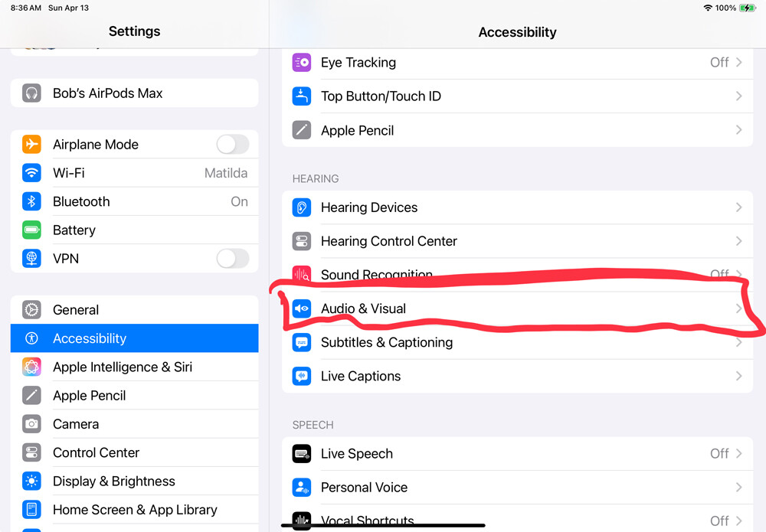Select Wi-Fi network Matilda row
This screenshot has width=766, height=532.
coord(134,173)
